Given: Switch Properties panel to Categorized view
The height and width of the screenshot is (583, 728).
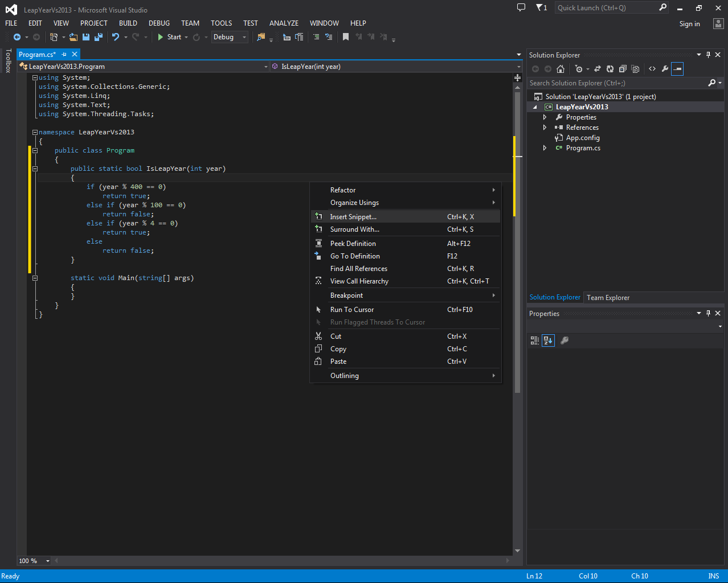Looking at the screenshot, I should pos(534,340).
